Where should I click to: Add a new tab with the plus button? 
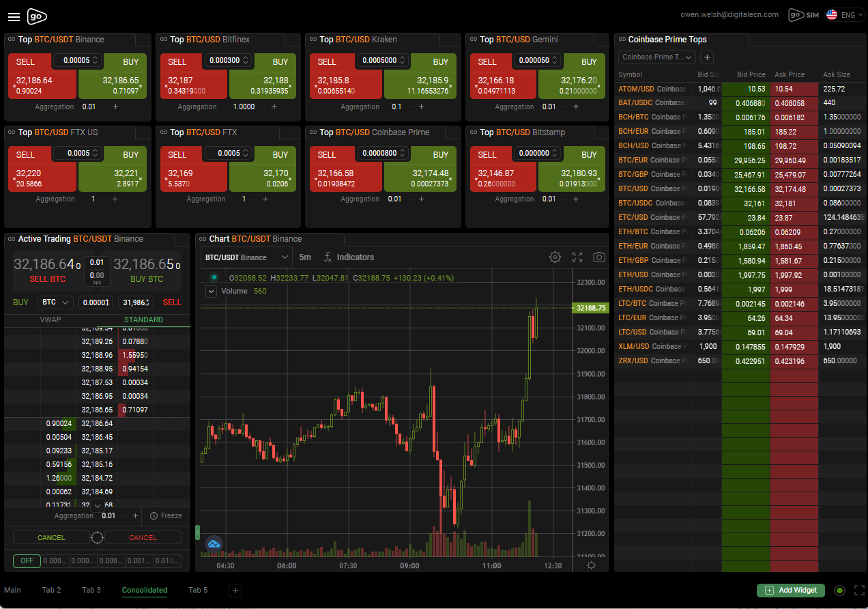234,591
